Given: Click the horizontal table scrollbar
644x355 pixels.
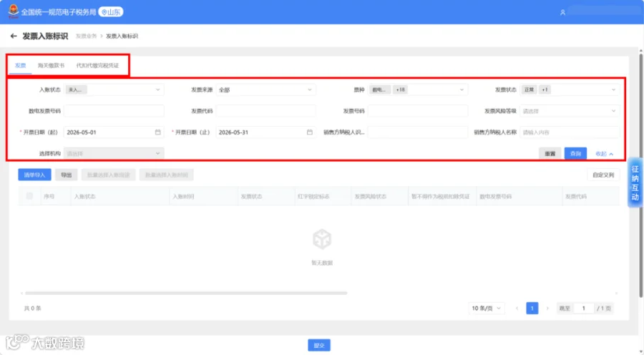Looking at the screenshot, I should (186, 293).
